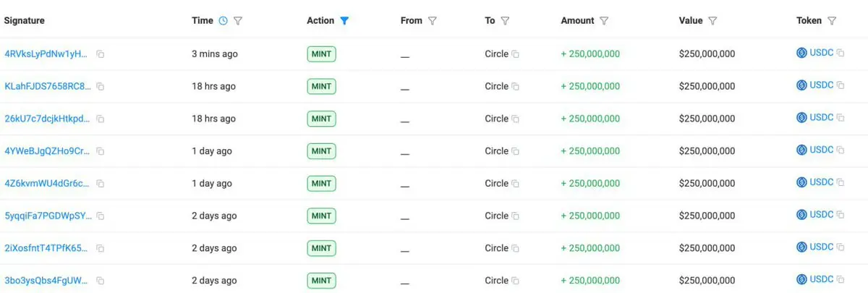This screenshot has height=293, width=868.
Task: Open transaction 4YWeBJgQZHo9Cr signature link
Action: 48,150
